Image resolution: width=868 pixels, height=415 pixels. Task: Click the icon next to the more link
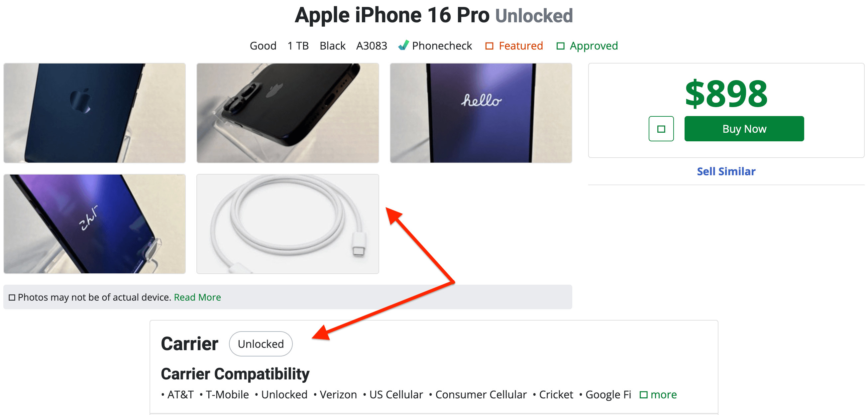(x=643, y=395)
